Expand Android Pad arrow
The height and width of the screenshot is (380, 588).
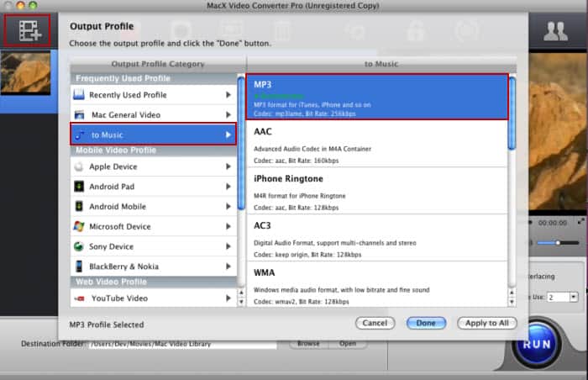[x=228, y=187]
